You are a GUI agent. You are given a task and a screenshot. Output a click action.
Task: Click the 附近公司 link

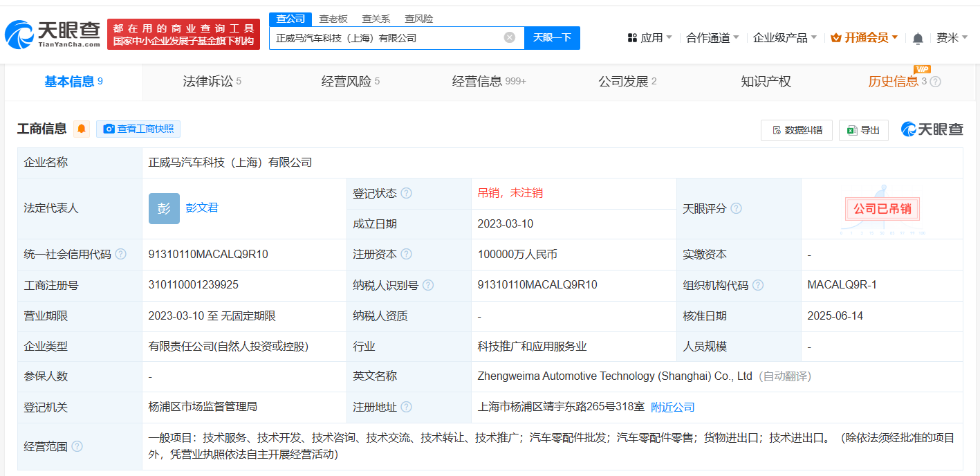point(673,407)
